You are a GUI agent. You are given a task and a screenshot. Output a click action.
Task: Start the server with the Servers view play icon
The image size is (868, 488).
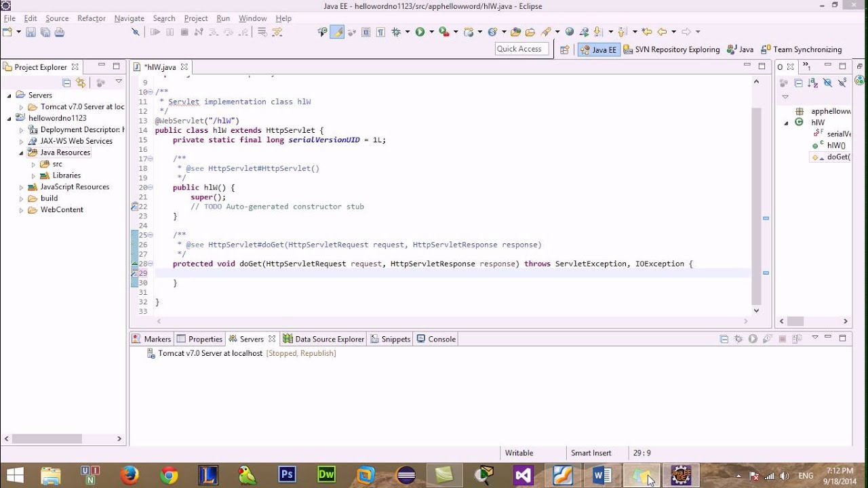click(x=753, y=339)
